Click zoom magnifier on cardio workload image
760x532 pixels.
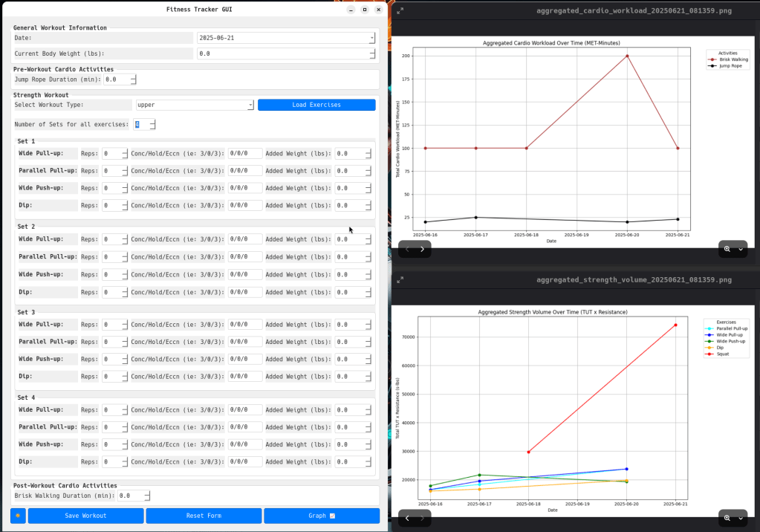(x=727, y=249)
